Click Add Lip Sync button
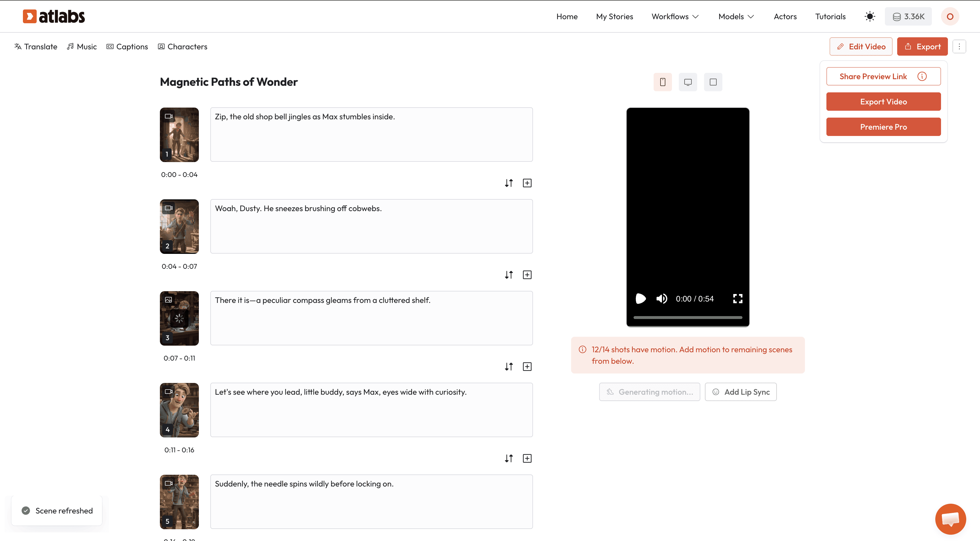 (740, 392)
